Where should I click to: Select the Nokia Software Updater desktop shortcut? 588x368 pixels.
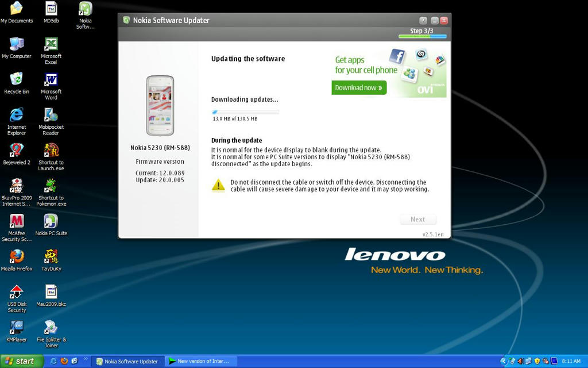[85, 15]
